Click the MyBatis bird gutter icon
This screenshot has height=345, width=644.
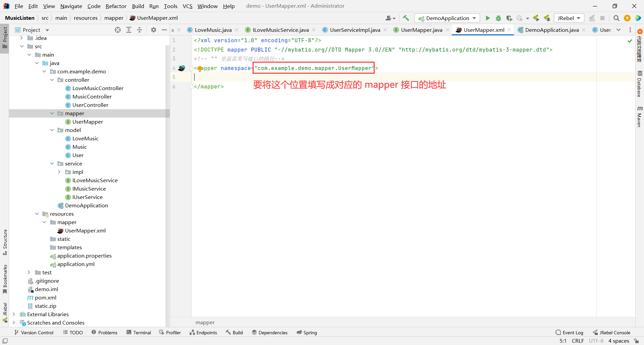coord(181,68)
